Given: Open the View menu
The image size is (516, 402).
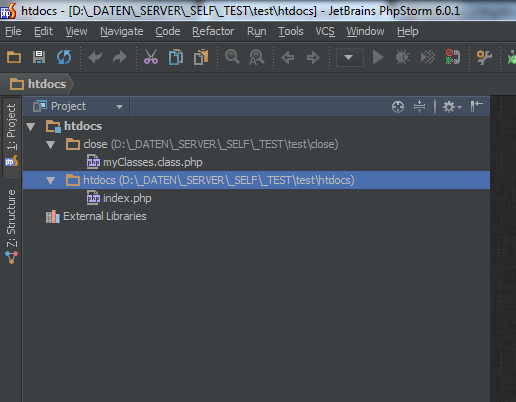Looking at the screenshot, I should click(76, 31).
